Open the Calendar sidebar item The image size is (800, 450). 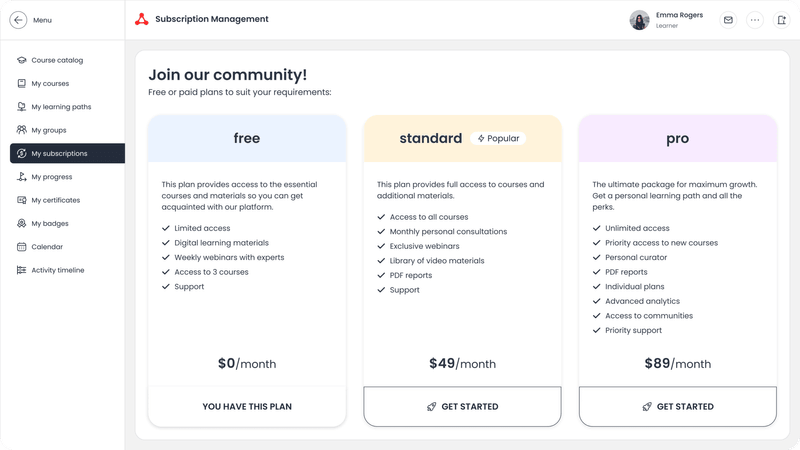pyautogui.click(x=46, y=247)
